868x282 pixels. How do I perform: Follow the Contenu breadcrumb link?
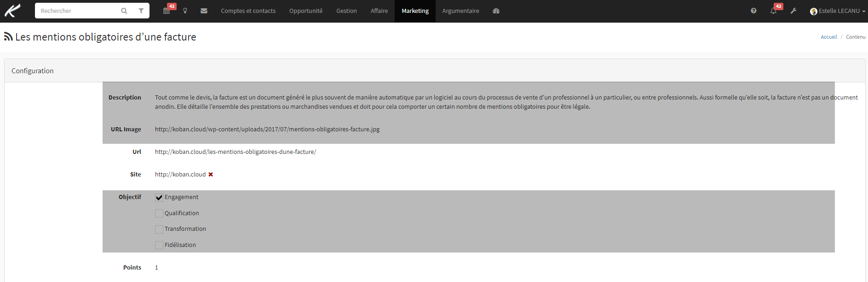(x=856, y=37)
